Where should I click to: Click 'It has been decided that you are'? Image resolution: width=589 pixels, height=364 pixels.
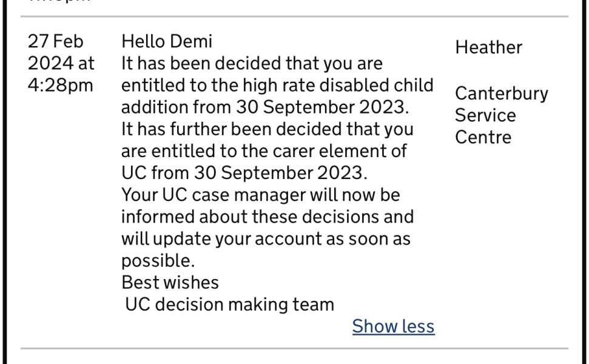[252, 63]
